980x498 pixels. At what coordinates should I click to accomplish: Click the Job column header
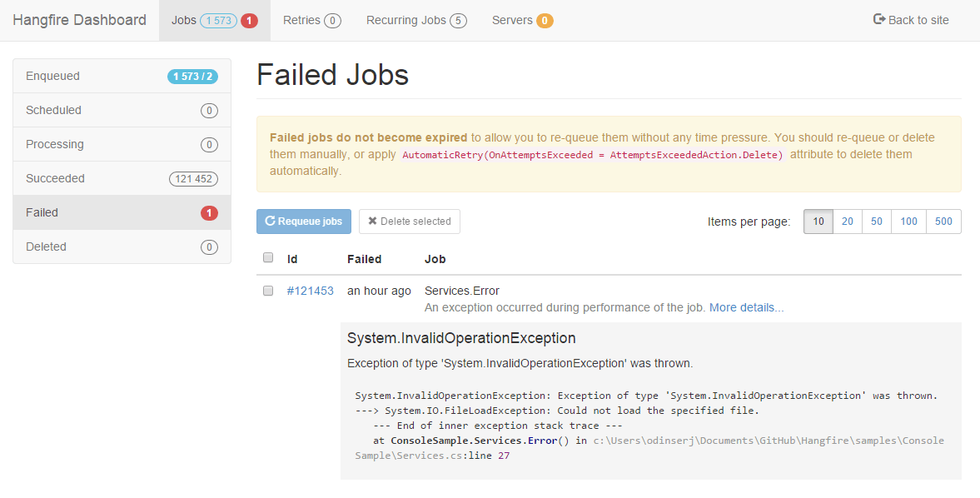[435, 259]
